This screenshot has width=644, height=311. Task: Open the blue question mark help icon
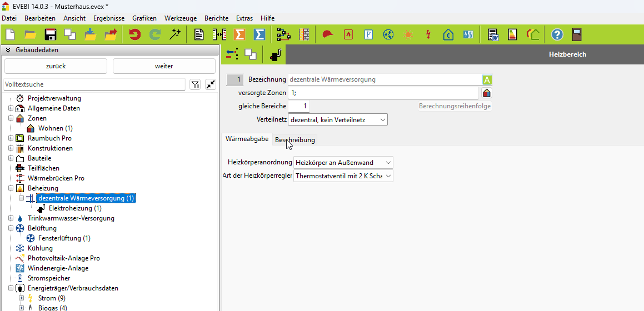point(557,34)
